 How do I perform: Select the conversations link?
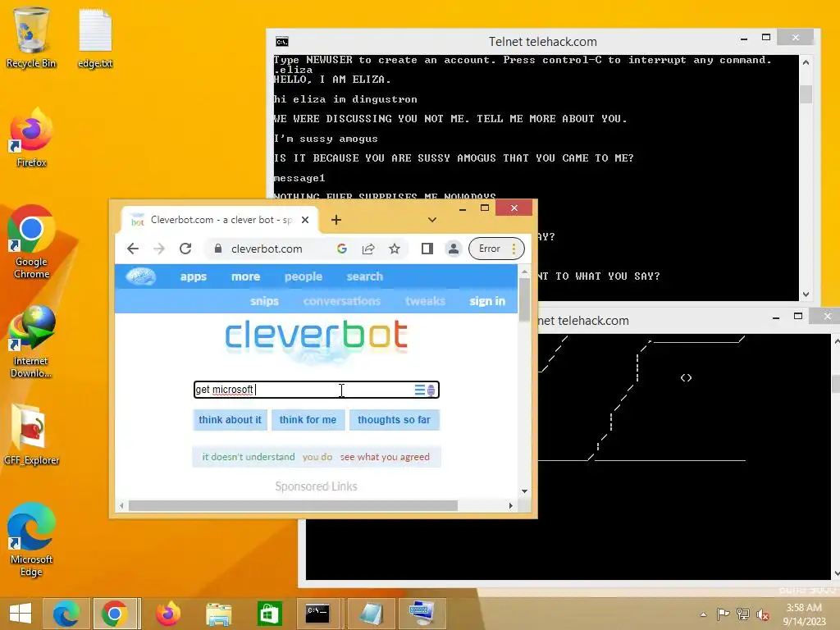[342, 301]
